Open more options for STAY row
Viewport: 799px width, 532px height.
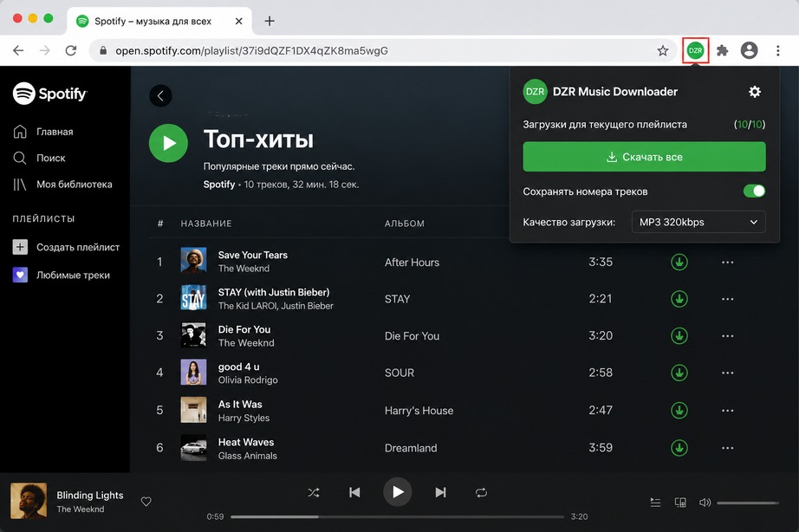728,299
